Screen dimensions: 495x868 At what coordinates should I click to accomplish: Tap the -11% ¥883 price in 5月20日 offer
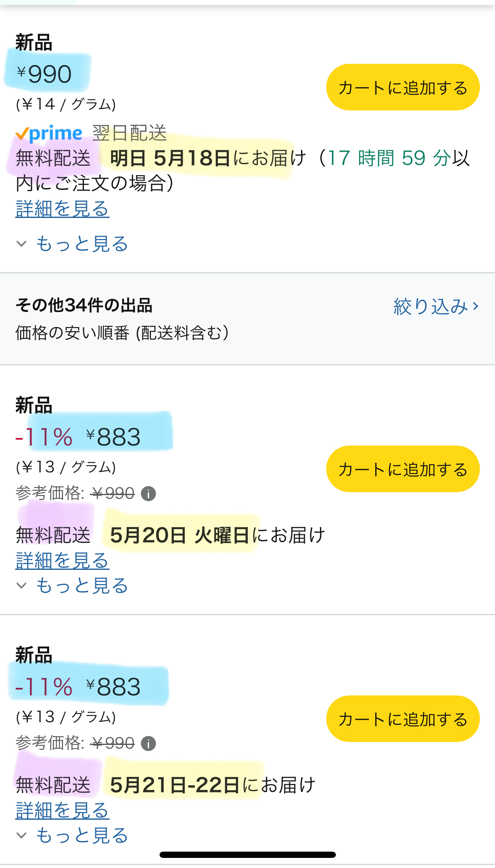pyautogui.click(x=78, y=437)
